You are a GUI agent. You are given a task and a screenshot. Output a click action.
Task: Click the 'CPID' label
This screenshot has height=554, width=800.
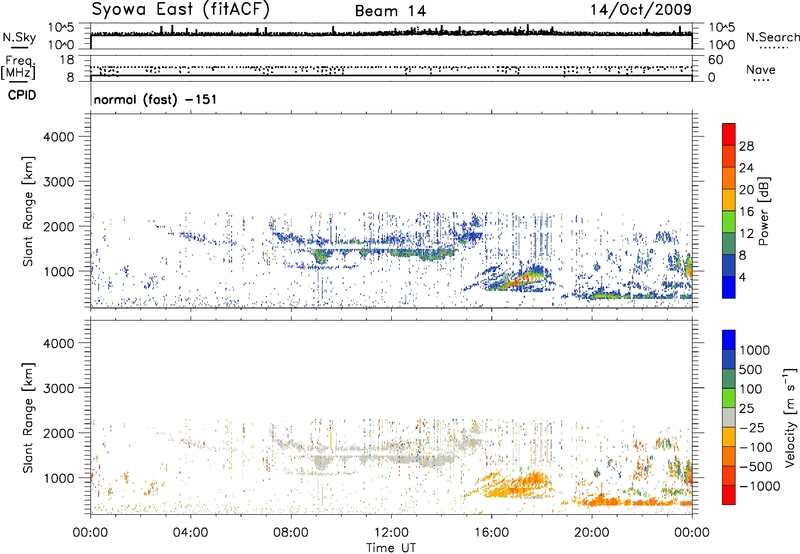22,95
